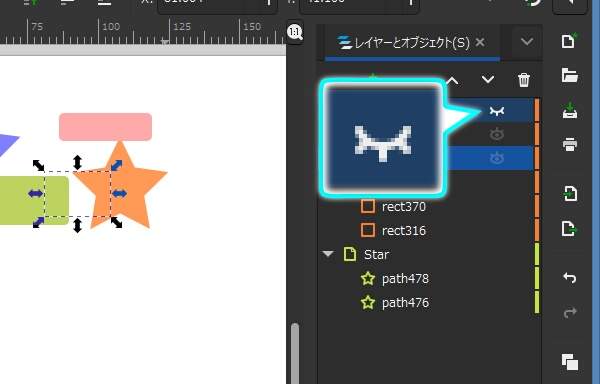
Task: Click the bottom-left scale handle
Action: click(x=38, y=222)
